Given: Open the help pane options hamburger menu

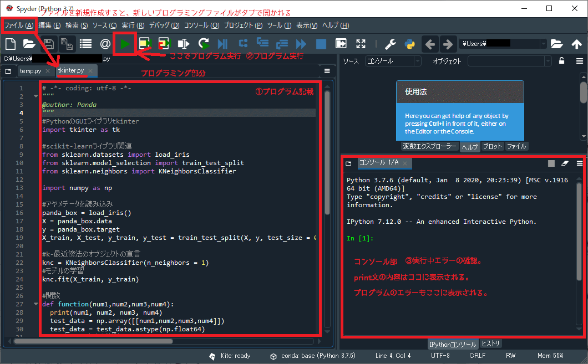Looking at the screenshot, I should (579, 61).
